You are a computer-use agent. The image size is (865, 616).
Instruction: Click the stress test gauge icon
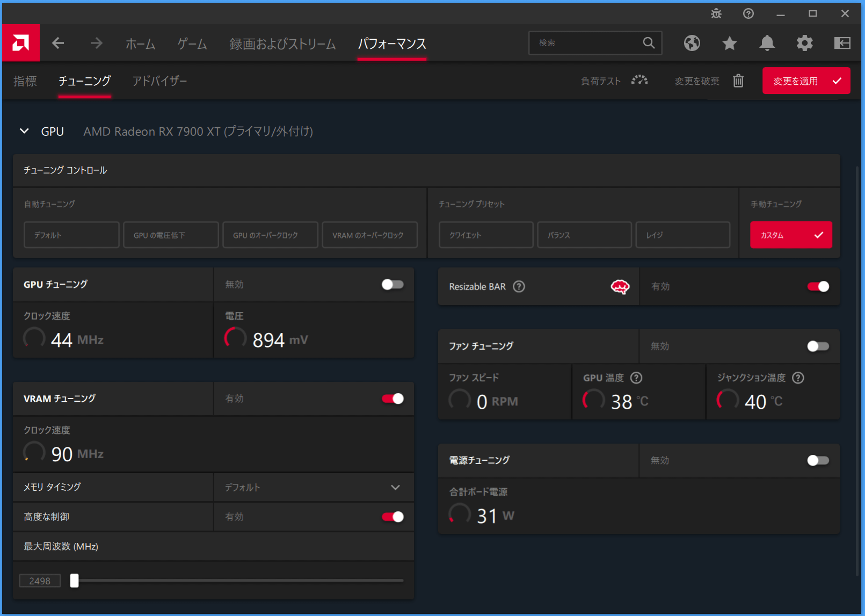click(x=639, y=81)
